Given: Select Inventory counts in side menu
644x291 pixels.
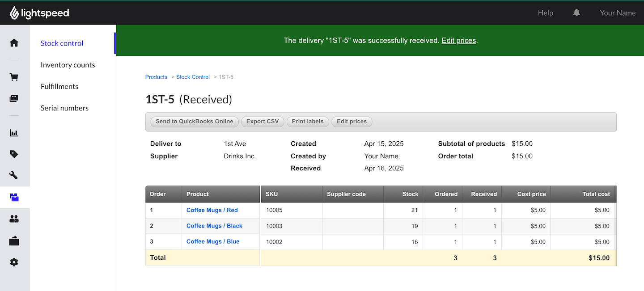Looking at the screenshot, I should (x=68, y=65).
